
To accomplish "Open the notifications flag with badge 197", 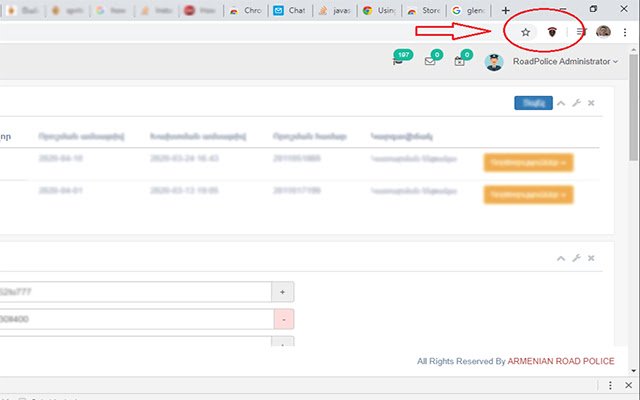I will pyautogui.click(x=402, y=57).
